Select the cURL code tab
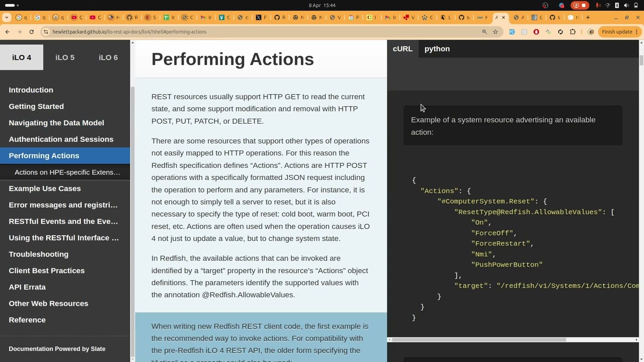This screenshot has height=362, width=644. 403,49
